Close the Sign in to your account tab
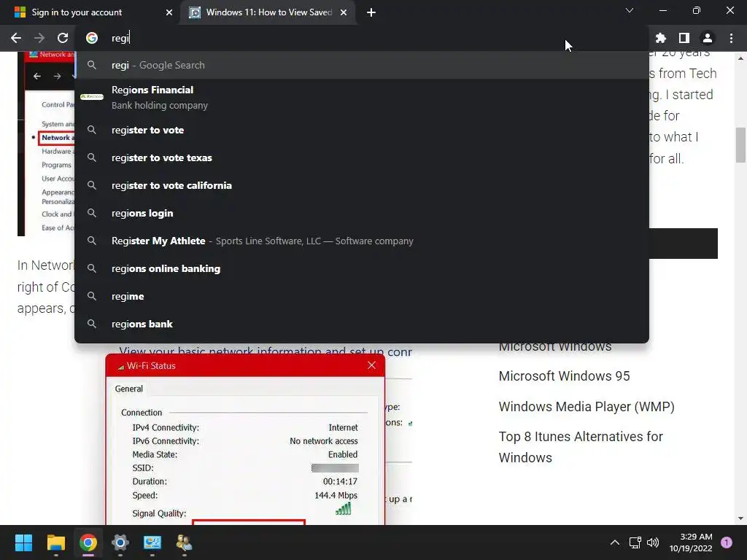 [x=169, y=12]
